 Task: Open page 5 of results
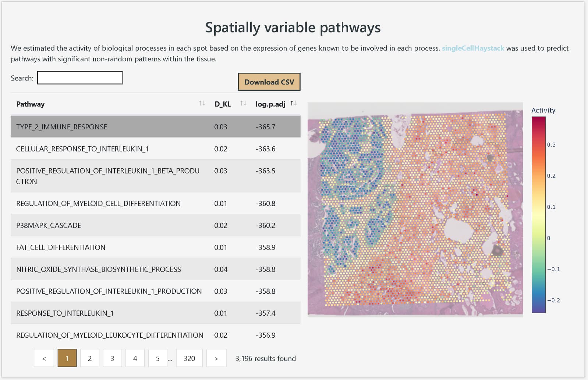[x=157, y=358]
